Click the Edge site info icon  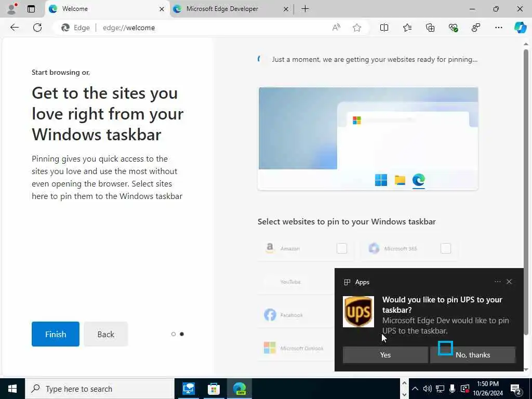click(76, 28)
